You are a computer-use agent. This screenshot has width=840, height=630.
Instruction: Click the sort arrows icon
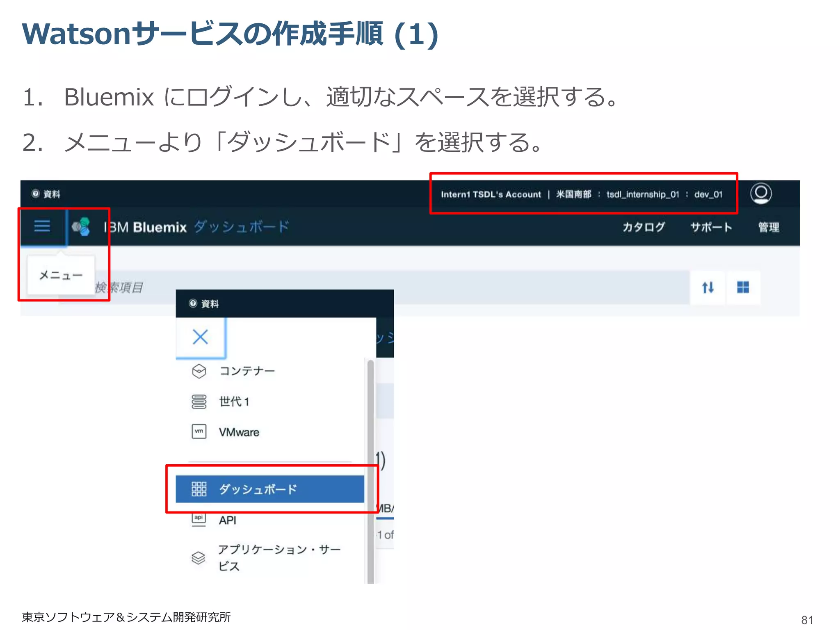(x=708, y=287)
